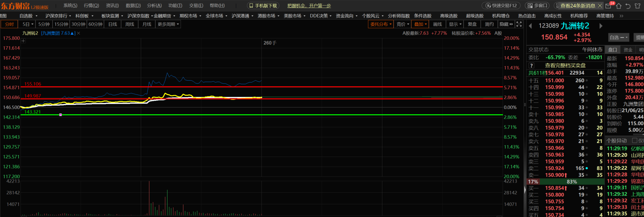This screenshot has width=644, height=217.
Task: Show more toolbar items via » chevron
Action: [621, 16]
